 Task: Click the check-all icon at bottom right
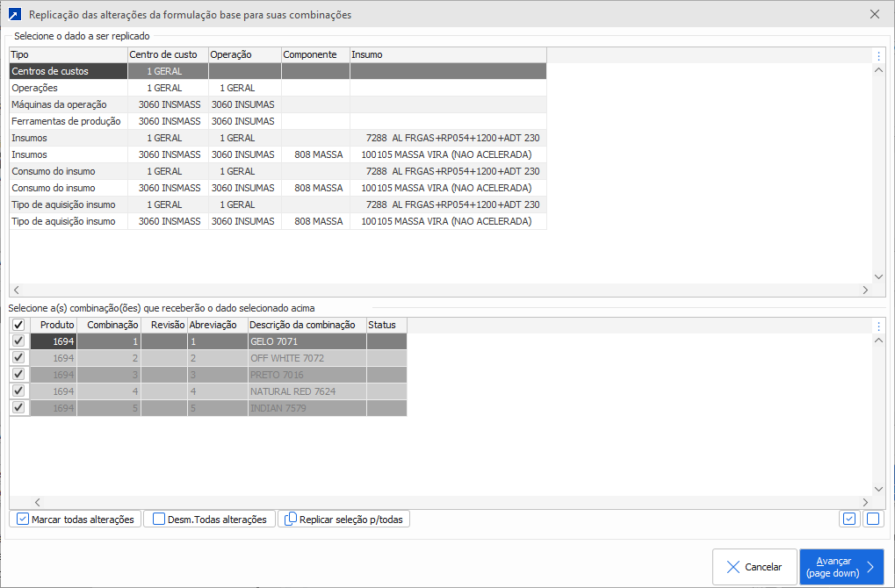[848, 519]
